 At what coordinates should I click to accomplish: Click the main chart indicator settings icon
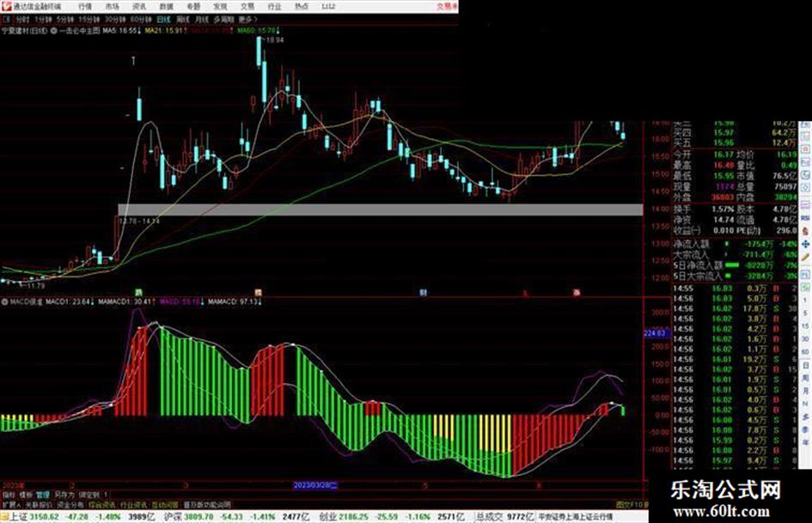54,31
